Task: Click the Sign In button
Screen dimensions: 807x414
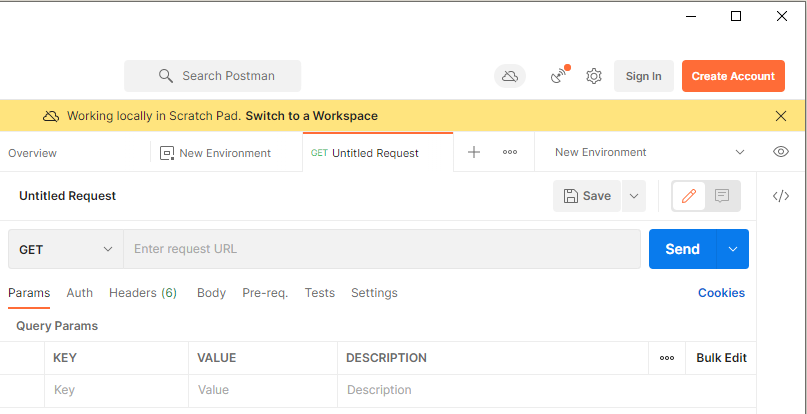Action: tap(643, 76)
